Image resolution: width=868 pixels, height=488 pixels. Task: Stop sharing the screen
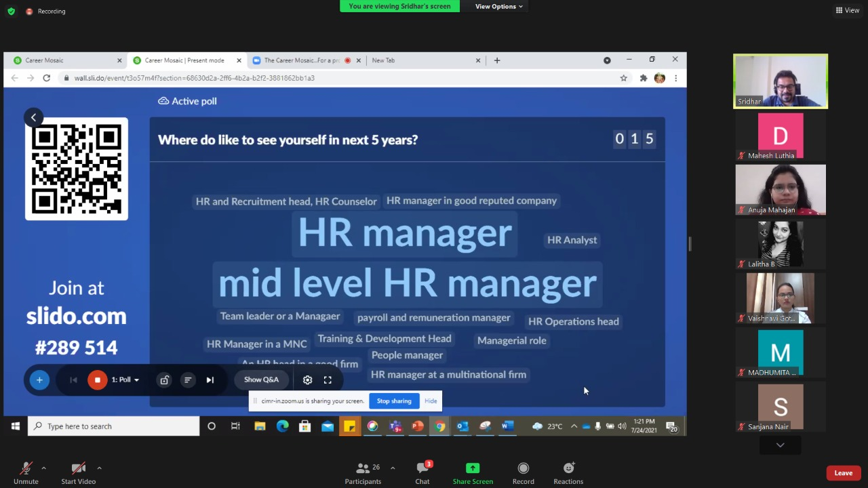(x=393, y=401)
